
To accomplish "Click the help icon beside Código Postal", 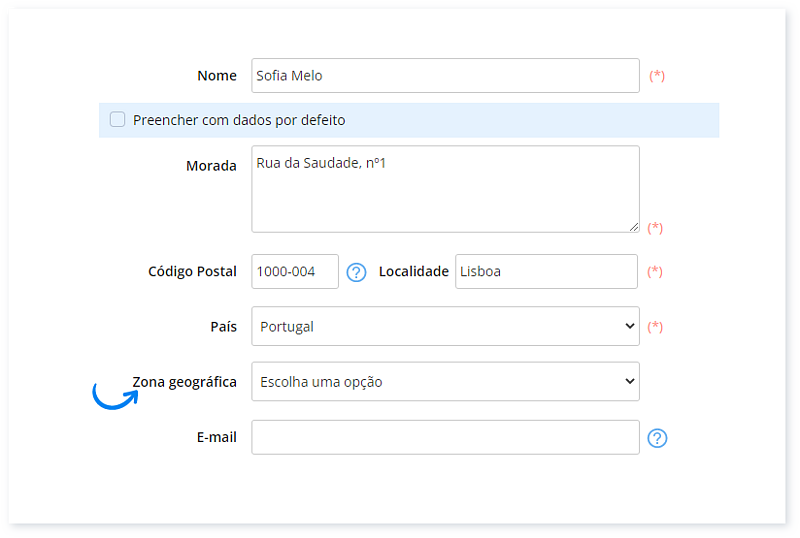I will coord(356,272).
